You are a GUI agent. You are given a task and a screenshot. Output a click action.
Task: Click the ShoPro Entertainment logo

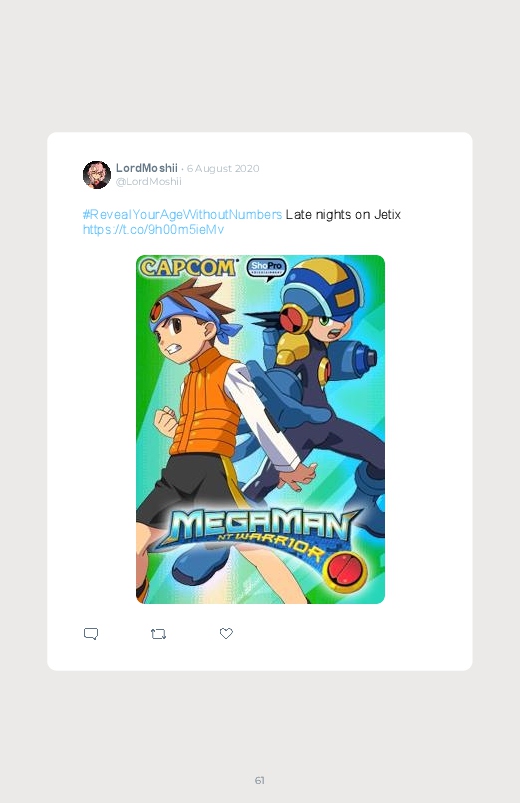pos(266,268)
